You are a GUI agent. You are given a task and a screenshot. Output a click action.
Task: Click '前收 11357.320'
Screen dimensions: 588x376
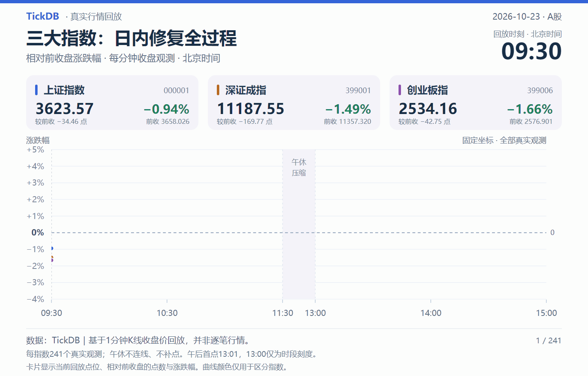pyautogui.click(x=347, y=121)
